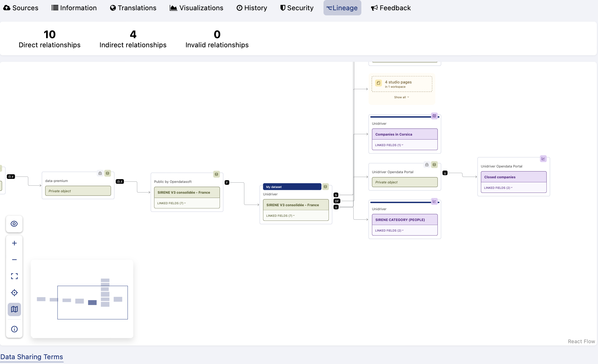Click the zoom out minus icon
Screen dimensions: 598x364
pyautogui.click(x=14, y=260)
